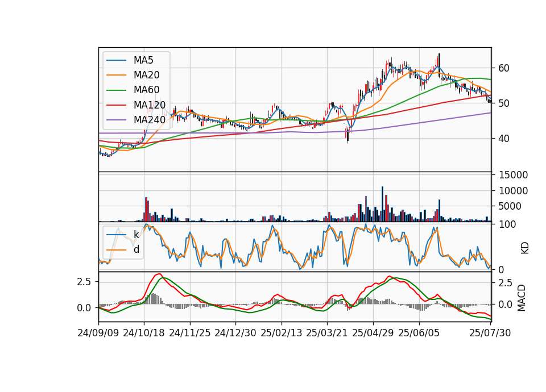Click the MA5 legend label
546x392 pixels.
coord(143,60)
